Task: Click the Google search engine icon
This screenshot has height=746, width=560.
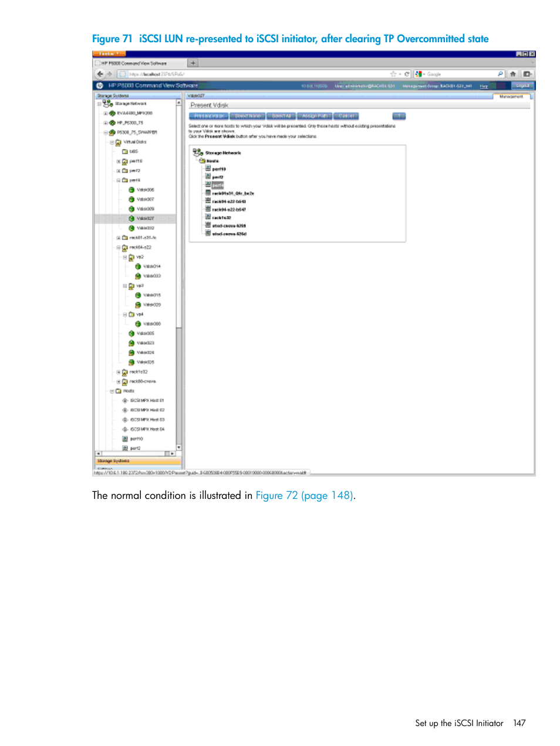Action: click(x=419, y=74)
